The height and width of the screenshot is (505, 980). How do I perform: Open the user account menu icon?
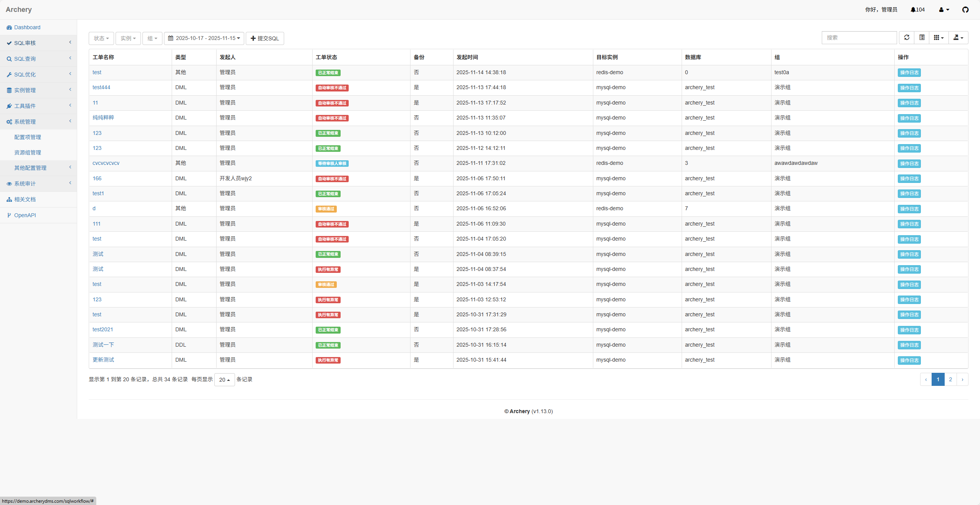[x=944, y=10]
